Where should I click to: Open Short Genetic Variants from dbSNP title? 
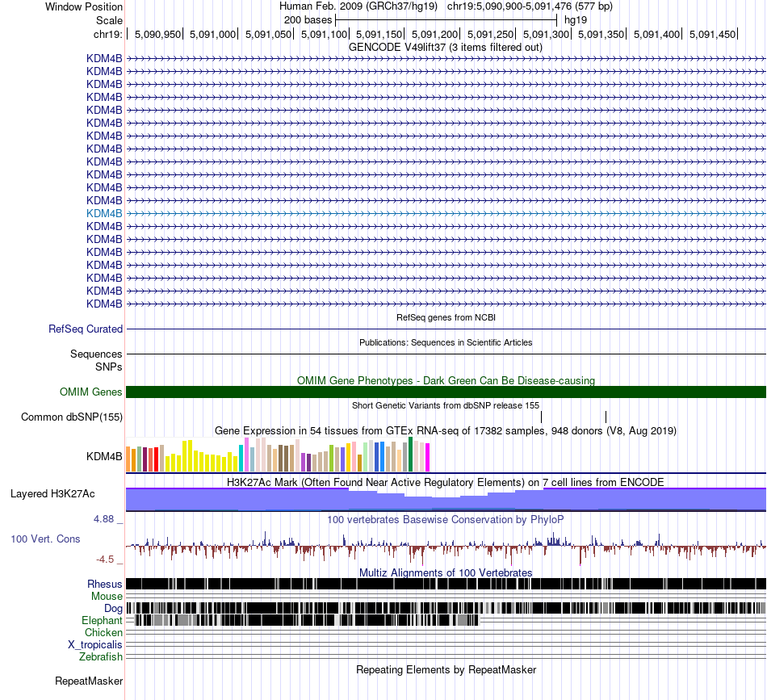click(x=446, y=405)
